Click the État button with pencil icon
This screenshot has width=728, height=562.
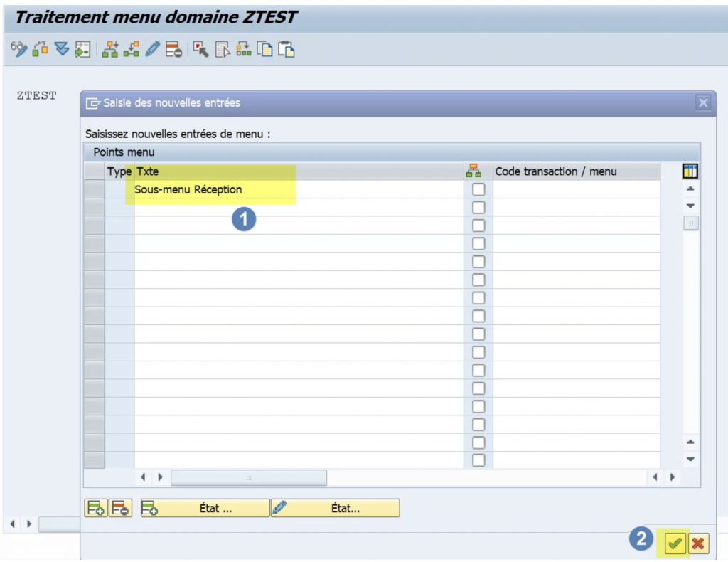point(334,508)
